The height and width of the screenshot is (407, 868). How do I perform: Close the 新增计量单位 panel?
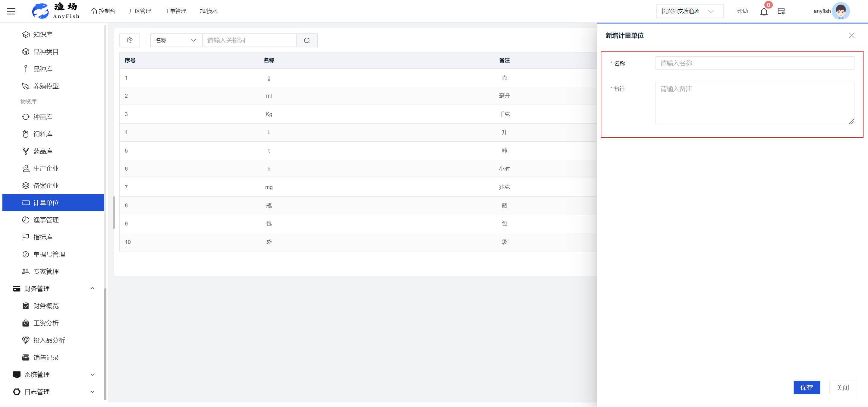(x=851, y=35)
